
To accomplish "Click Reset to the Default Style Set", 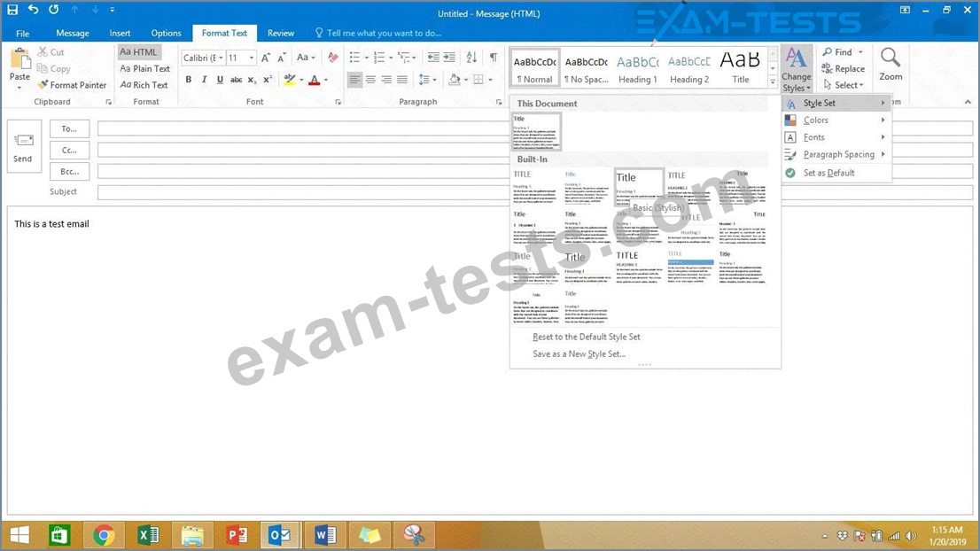I will tap(587, 337).
